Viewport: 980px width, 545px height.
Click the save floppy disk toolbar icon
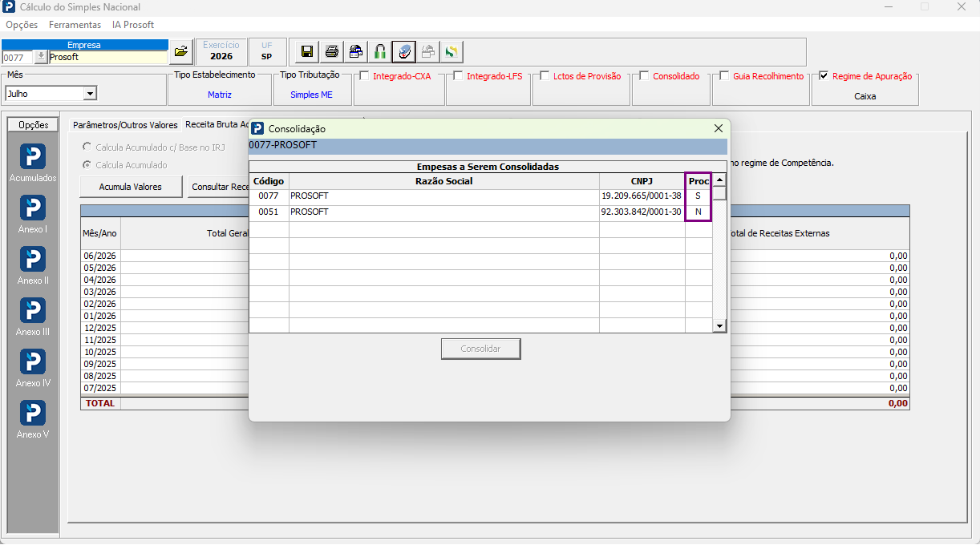[306, 52]
